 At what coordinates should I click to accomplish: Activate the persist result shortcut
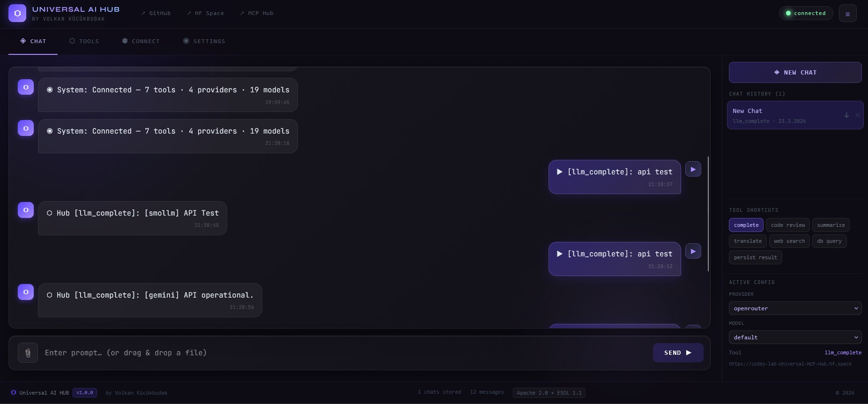[x=755, y=257]
